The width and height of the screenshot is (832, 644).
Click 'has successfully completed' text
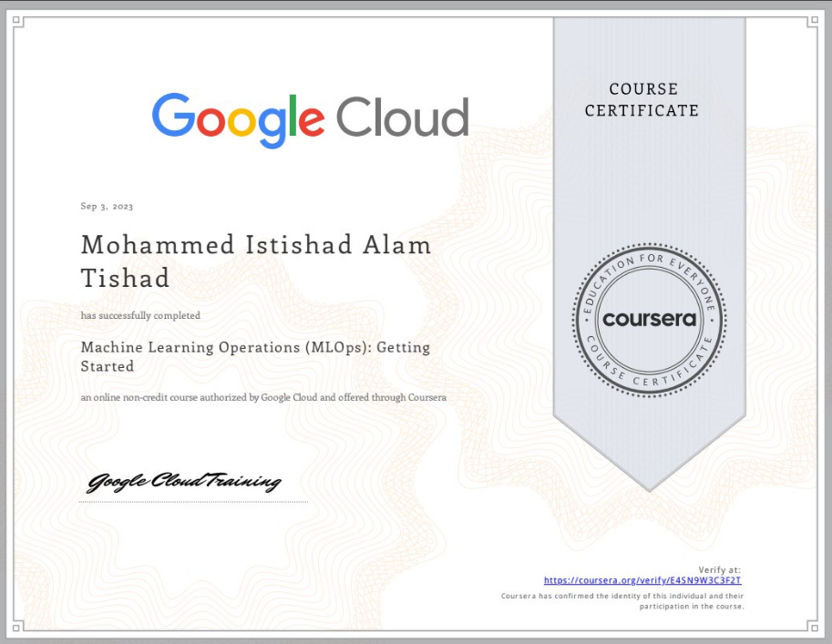pyautogui.click(x=140, y=316)
